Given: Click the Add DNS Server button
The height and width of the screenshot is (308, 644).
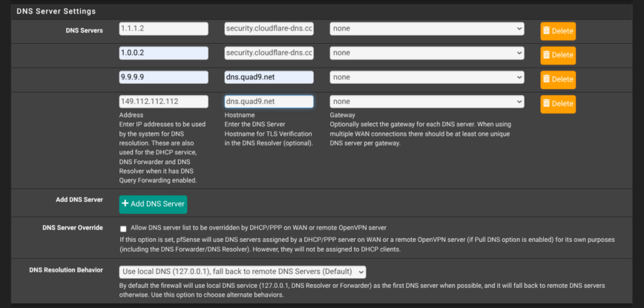Looking at the screenshot, I should coord(153,204).
